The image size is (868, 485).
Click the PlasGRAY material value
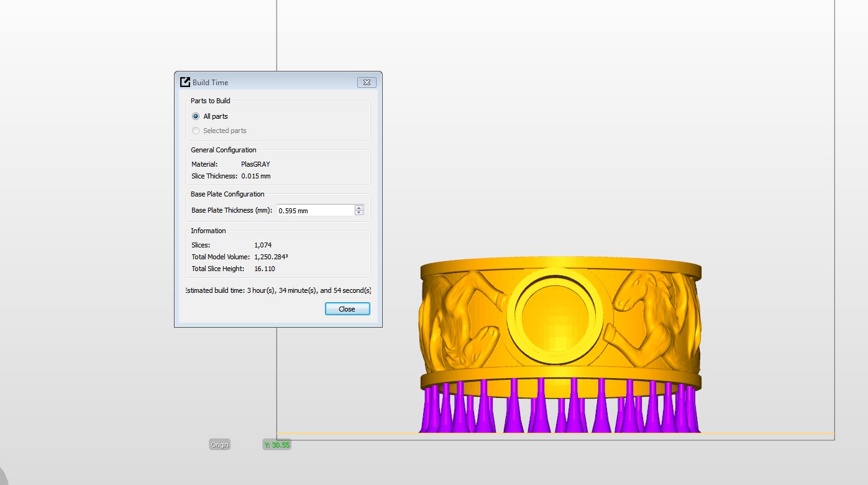tap(255, 164)
